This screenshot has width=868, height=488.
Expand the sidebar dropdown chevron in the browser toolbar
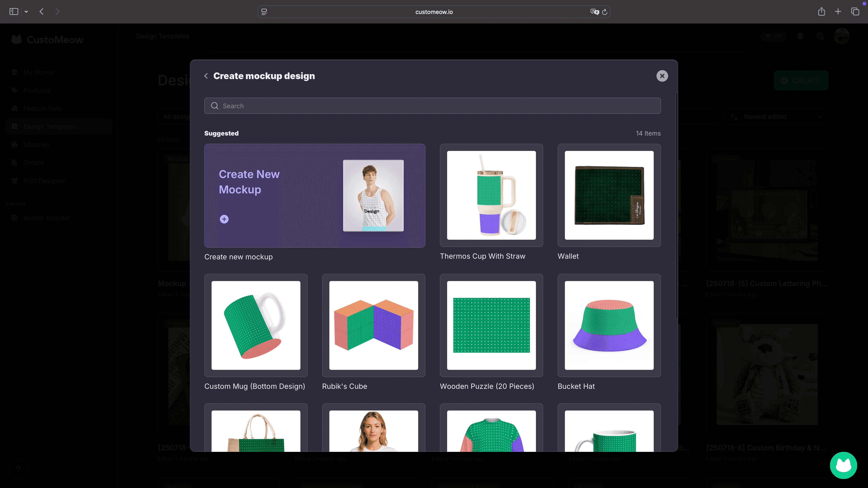26,12
